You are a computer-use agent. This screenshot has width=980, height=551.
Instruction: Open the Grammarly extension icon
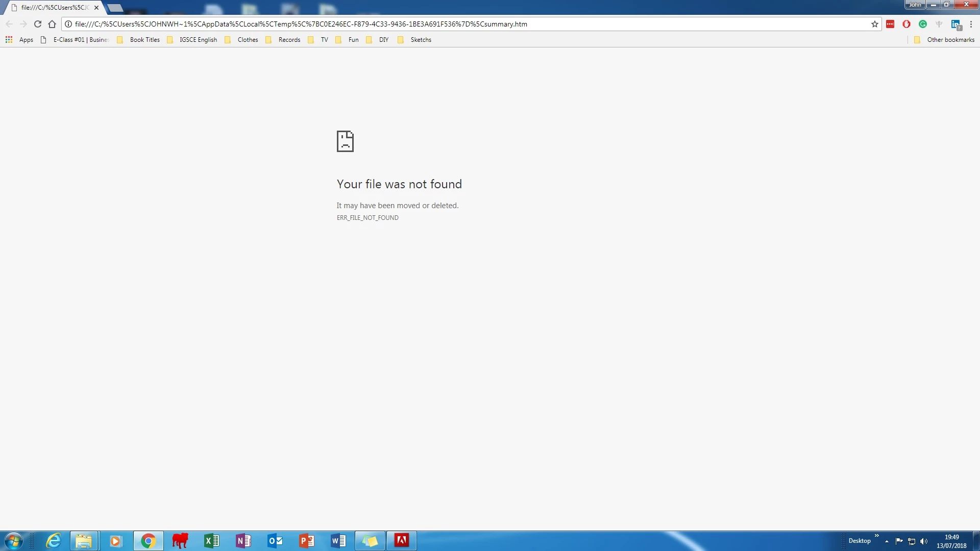pyautogui.click(x=923, y=24)
